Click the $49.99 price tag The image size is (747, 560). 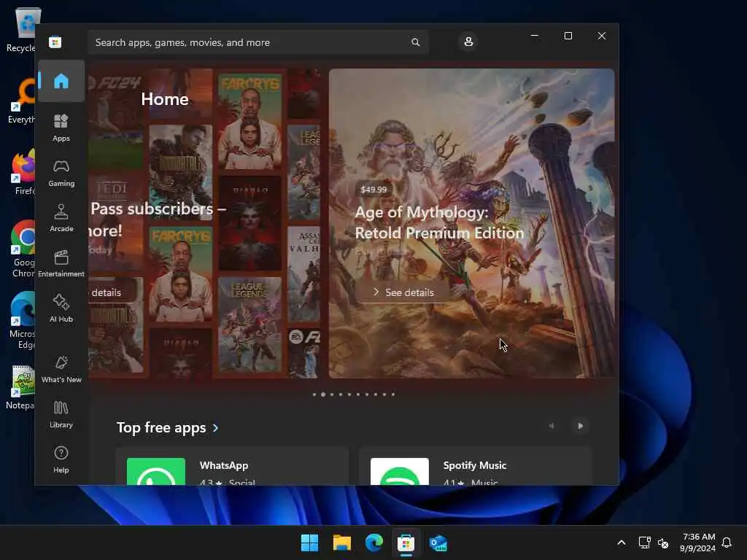[x=373, y=190]
